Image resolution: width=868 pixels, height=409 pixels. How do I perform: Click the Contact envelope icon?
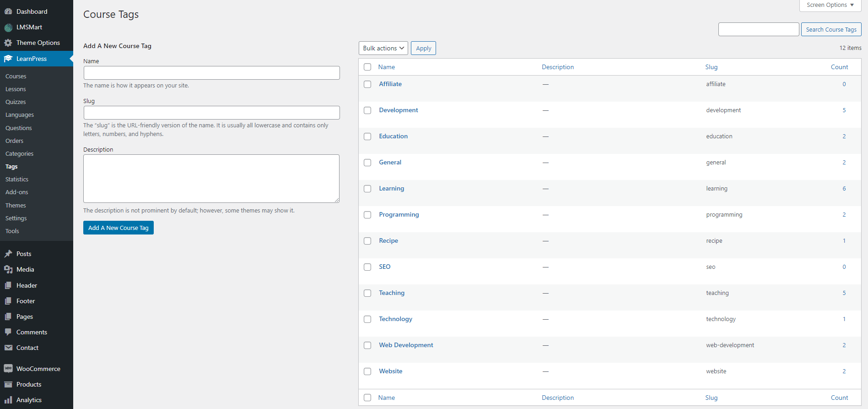click(8, 348)
